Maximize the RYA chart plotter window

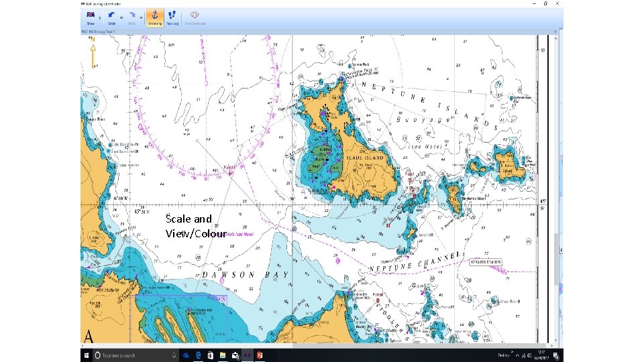tap(545, 3)
